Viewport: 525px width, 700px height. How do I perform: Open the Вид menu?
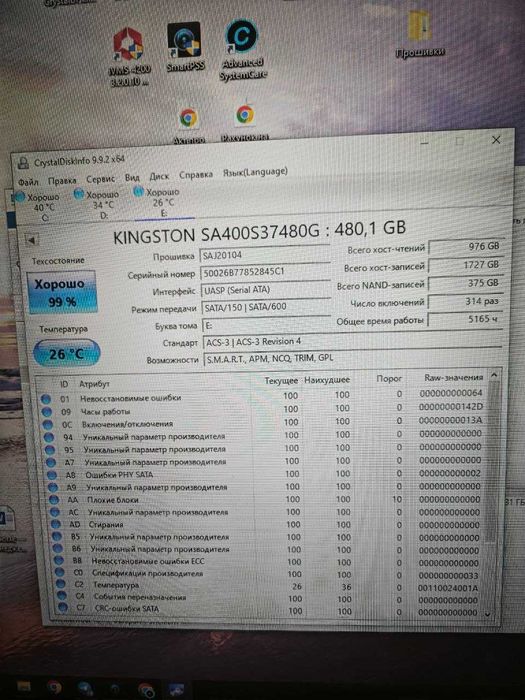[132, 178]
